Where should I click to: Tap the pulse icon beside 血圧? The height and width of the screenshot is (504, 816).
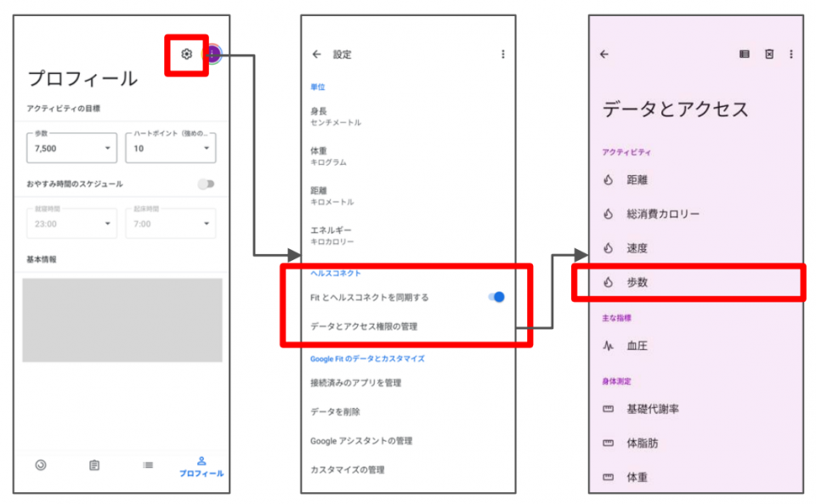[x=608, y=346]
